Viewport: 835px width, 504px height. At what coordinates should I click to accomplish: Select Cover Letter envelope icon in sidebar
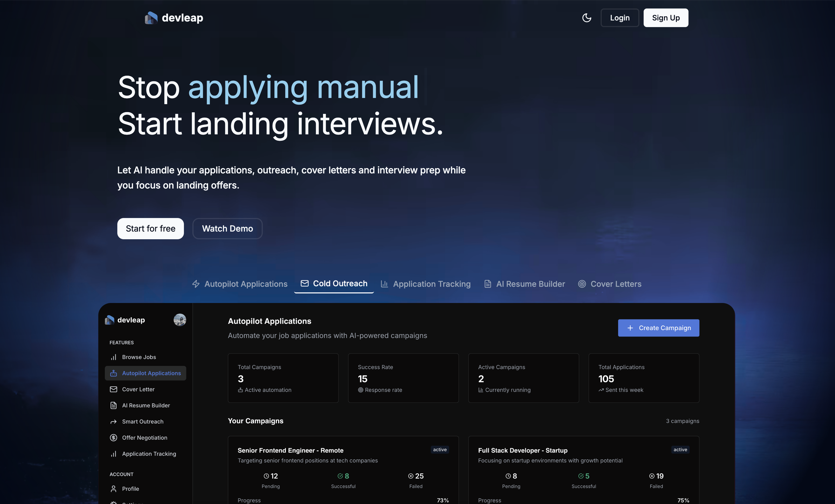coord(114,389)
